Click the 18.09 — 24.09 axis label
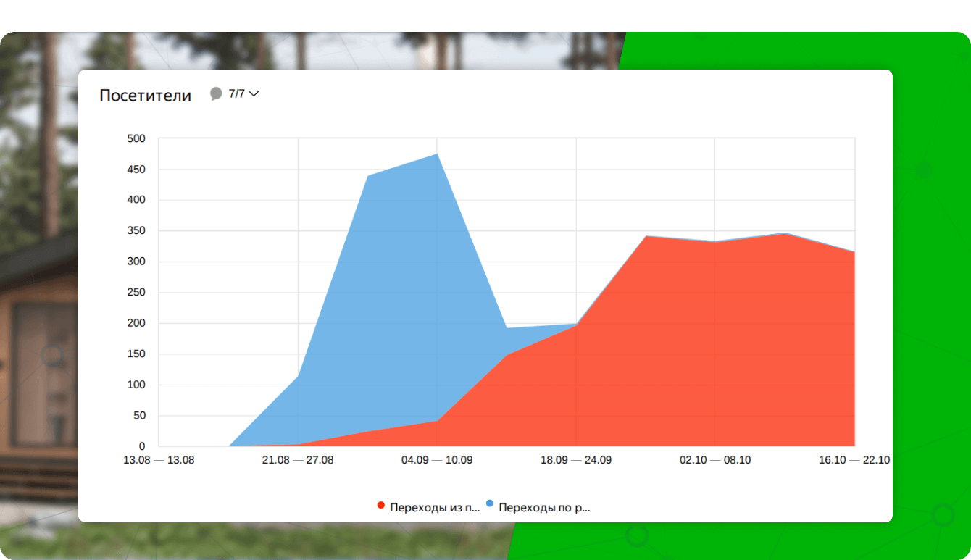Image resolution: width=971 pixels, height=560 pixels. pos(576,460)
